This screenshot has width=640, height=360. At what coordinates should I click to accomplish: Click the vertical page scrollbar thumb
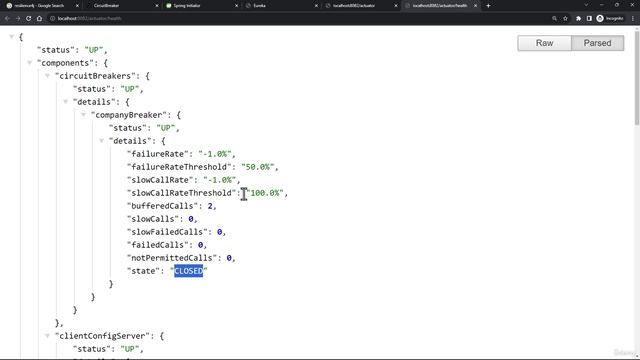(637, 78)
